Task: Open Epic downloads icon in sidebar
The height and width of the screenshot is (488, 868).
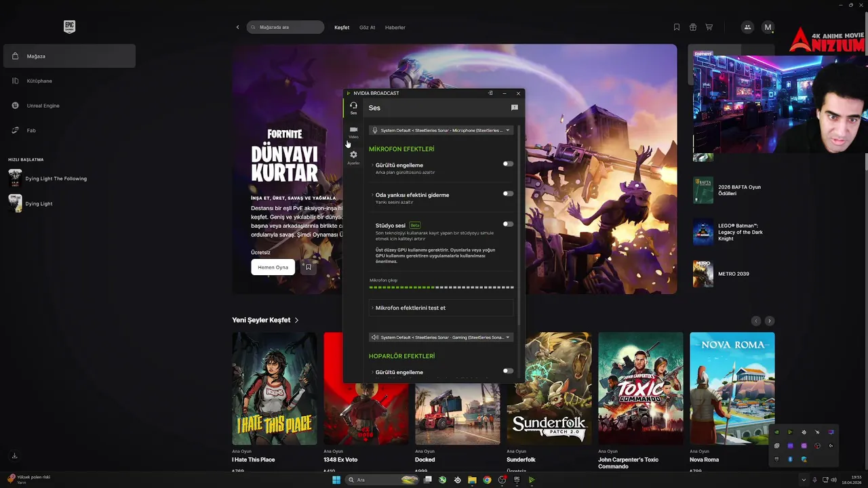Action: pos(14,456)
